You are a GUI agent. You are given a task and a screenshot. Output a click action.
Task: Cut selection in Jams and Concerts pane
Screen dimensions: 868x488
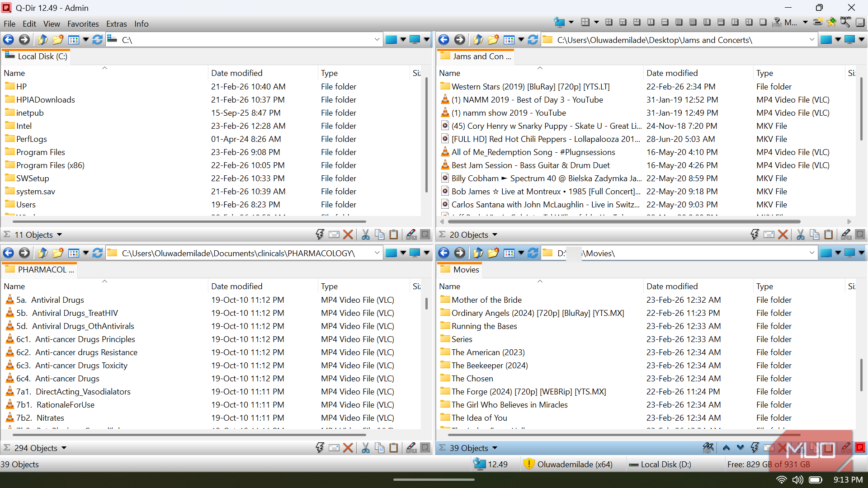pos(800,235)
